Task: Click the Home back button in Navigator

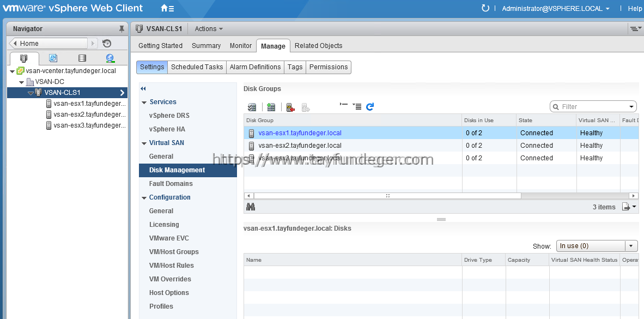Action: click(48, 43)
